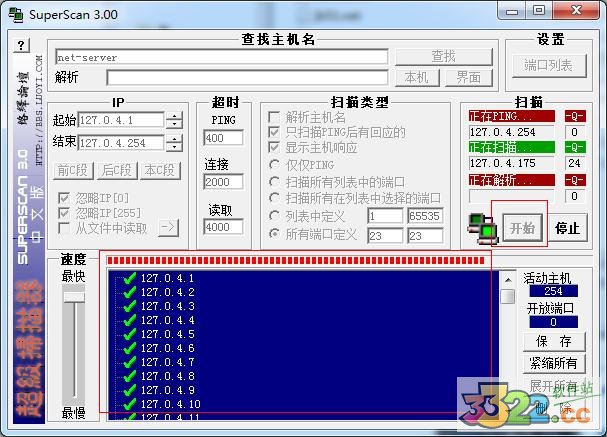Screen dimensions: 607x437
Task: Click the hostname field containing net-server
Action: click(222, 57)
